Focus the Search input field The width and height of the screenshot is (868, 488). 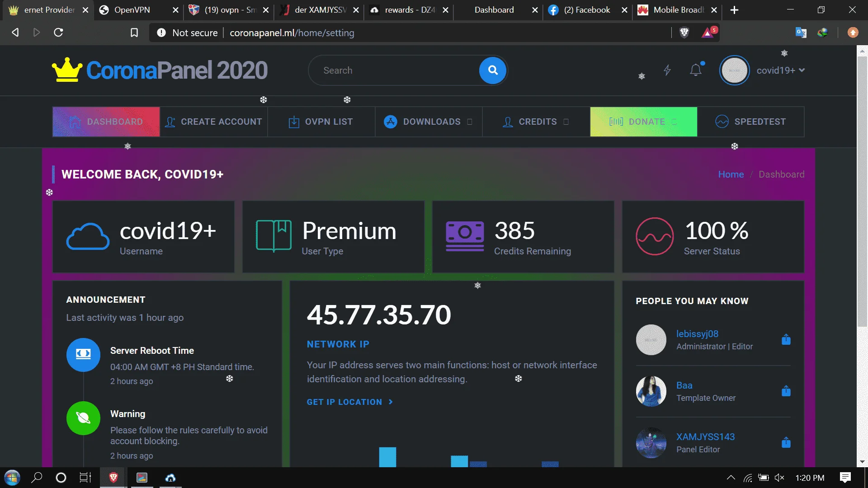(393, 70)
